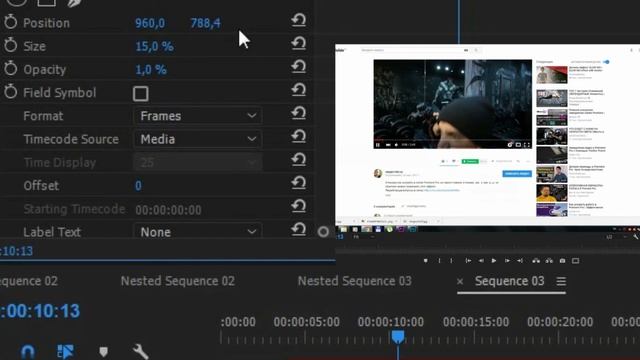Play the sequence in Program Monitor
Image resolution: width=640 pixels, height=360 pixels.
point(494,260)
